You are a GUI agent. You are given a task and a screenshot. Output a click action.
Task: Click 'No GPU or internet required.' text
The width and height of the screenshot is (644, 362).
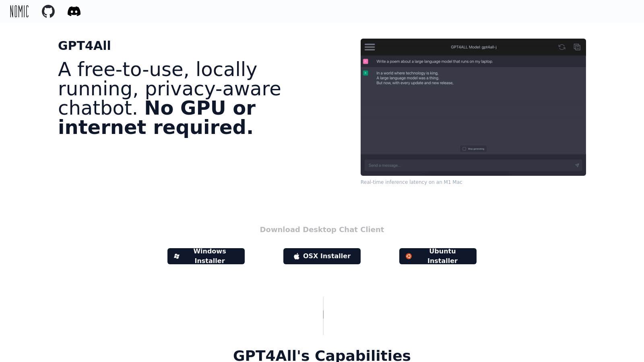(x=157, y=118)
